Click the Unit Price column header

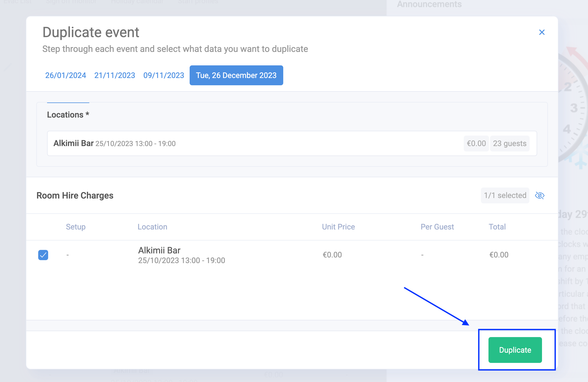point(338,227)
